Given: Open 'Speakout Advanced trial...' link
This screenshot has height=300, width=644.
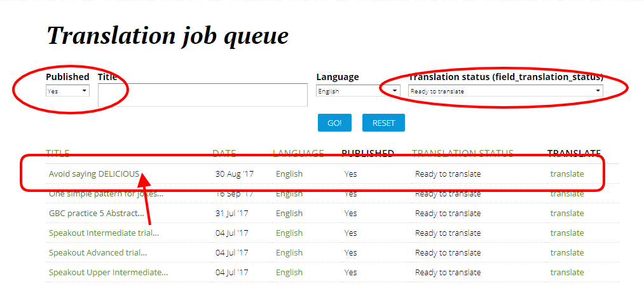Looking at the screenshot, I should pos(97,253).
